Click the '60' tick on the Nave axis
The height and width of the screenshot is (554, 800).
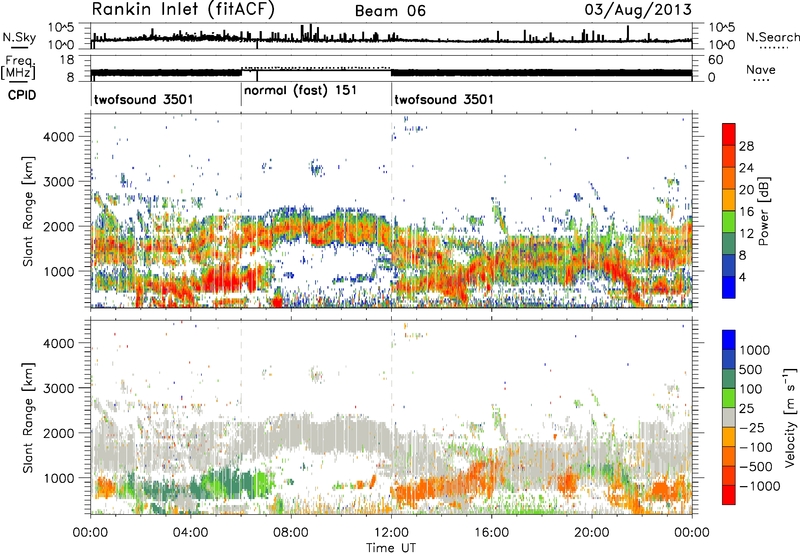pyautogui.click(x=716, y=60)
